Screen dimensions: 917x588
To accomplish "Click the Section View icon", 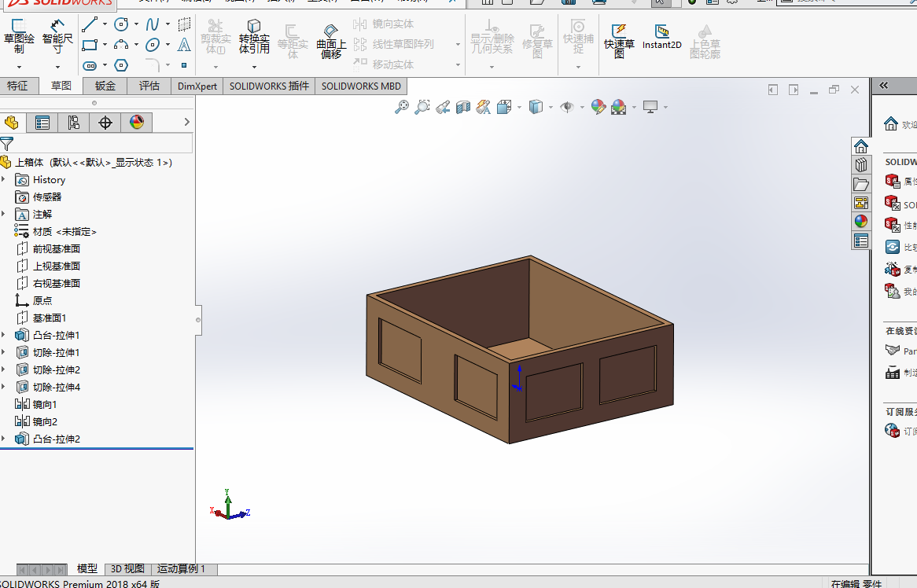I will coord(463,107).
